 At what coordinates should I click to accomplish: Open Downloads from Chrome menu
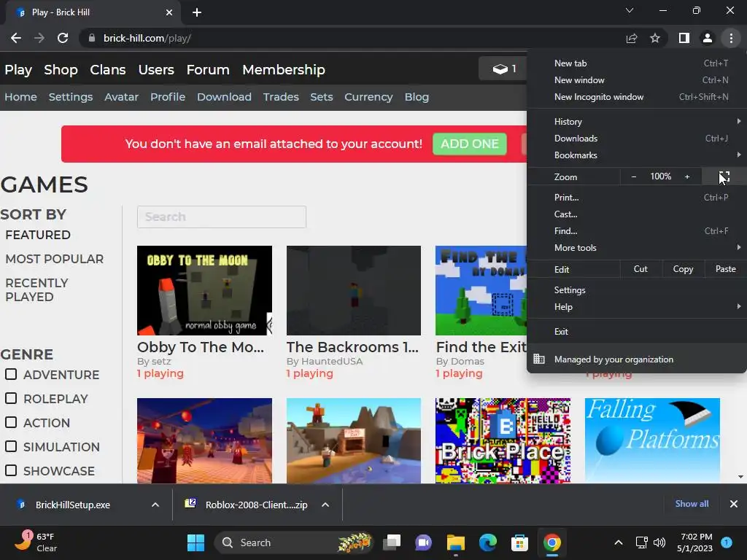[x=636, y=138]
